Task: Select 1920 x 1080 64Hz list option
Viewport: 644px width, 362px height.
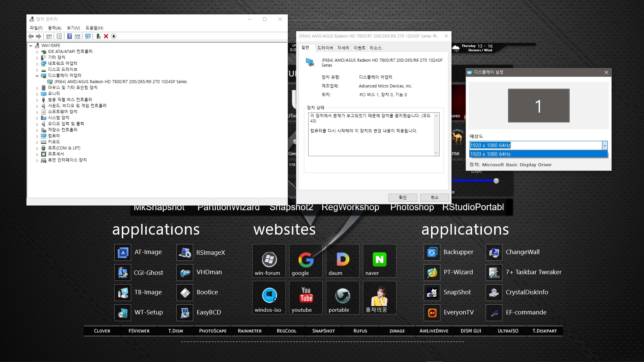Action: (538, 154)
